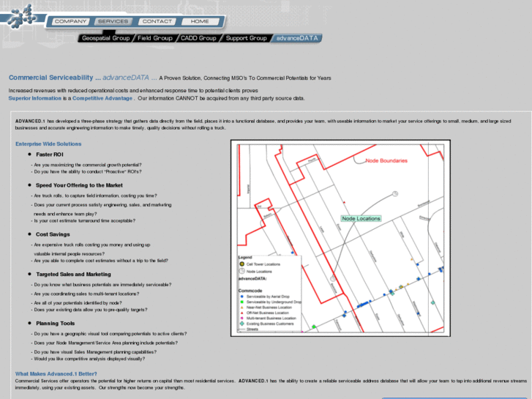The image size is (532, 399).
Task: Click the Superior Information text
Action: pos(35,98)
